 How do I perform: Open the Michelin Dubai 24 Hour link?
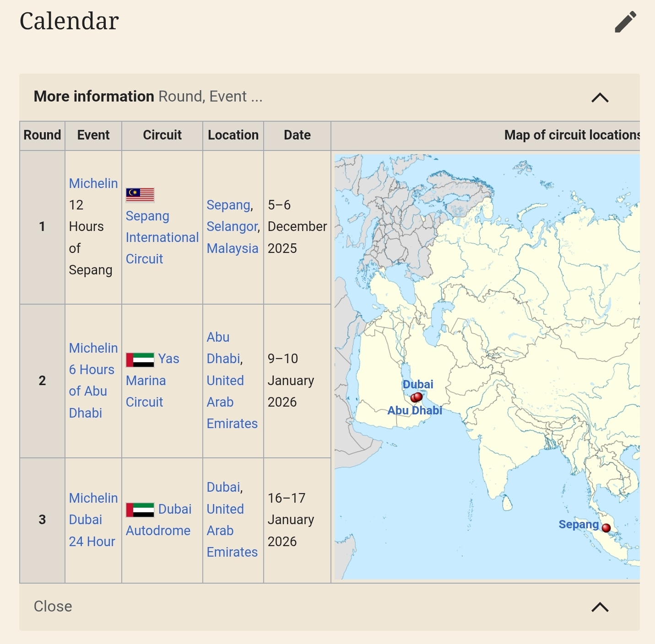pos(93,520)
